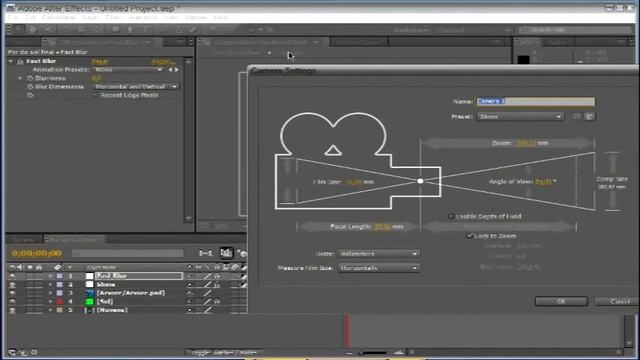The height and width of the screenshot is (360, 640).
Task: Open the Measure Film Size dropdown
Action: pyautogui.click(x=378, y=268)
